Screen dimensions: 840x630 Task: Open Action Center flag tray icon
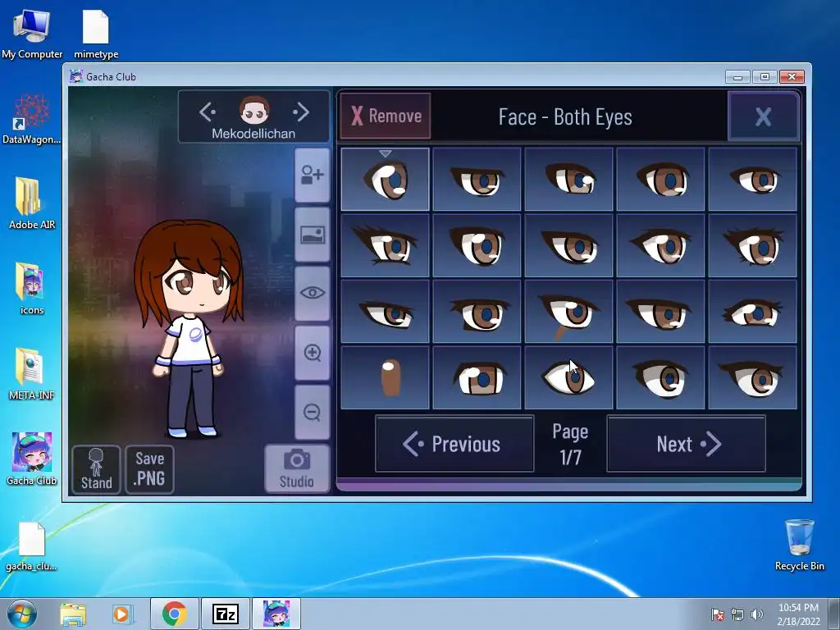[717, 614]
